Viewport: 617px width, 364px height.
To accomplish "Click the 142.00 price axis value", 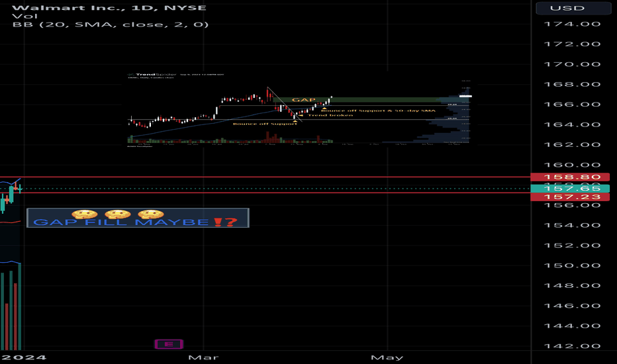I will point(572,346).
